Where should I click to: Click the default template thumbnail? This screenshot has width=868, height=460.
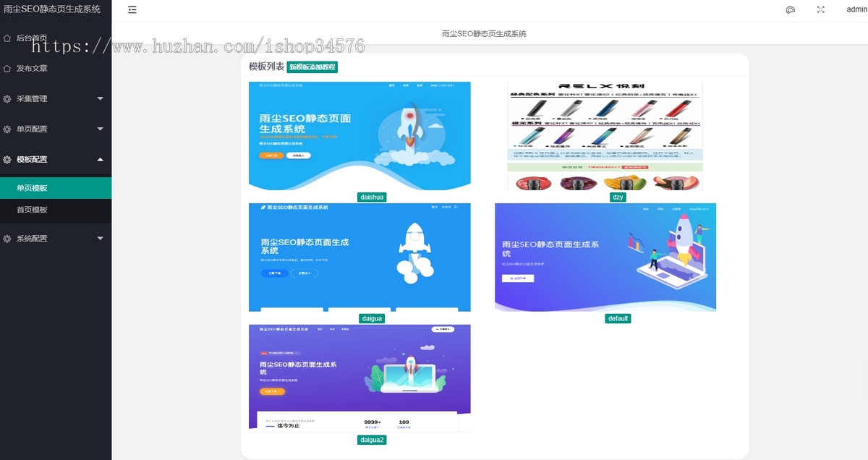click(x=605, y=257)
